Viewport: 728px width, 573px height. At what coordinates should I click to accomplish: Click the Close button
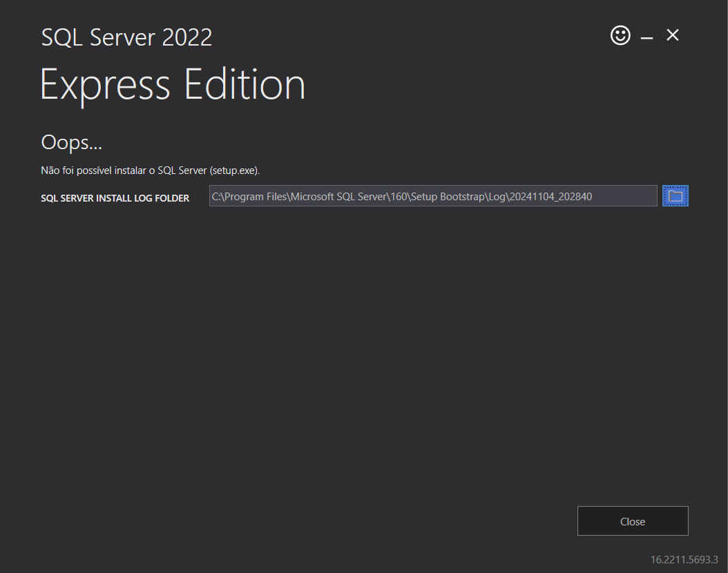point(633,521)
